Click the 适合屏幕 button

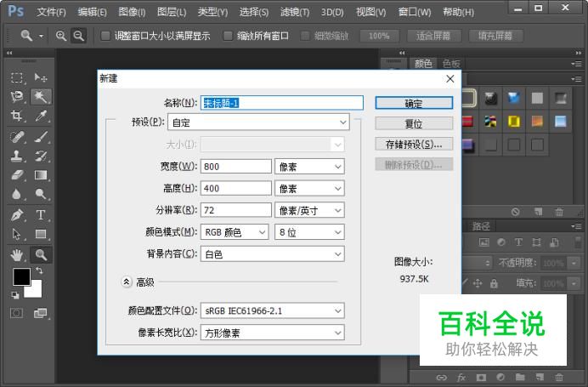coord(433,36)
